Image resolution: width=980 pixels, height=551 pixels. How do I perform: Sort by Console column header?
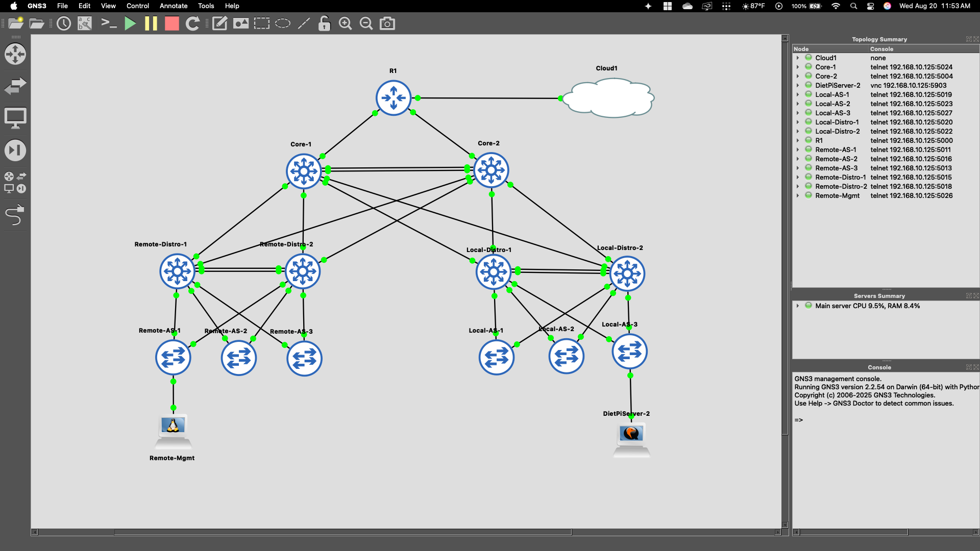pyautogui.click(x=924, y=49)
